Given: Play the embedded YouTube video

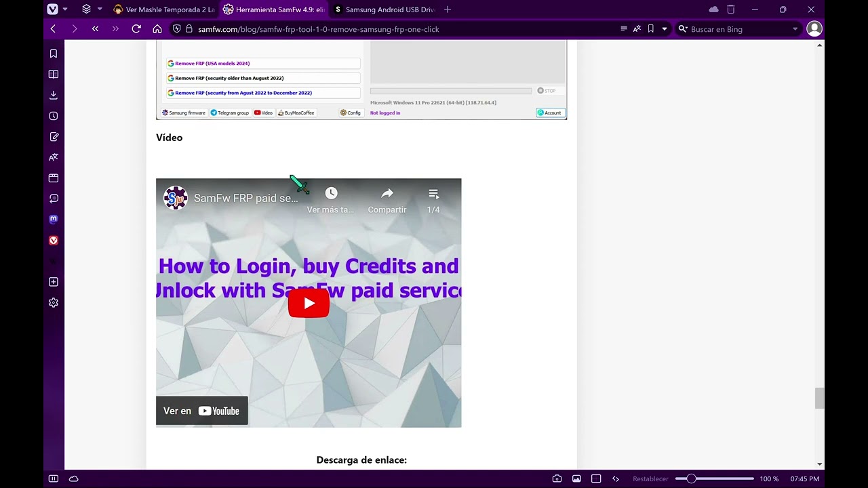Looking at the screenshot, I should coord(309,303).
